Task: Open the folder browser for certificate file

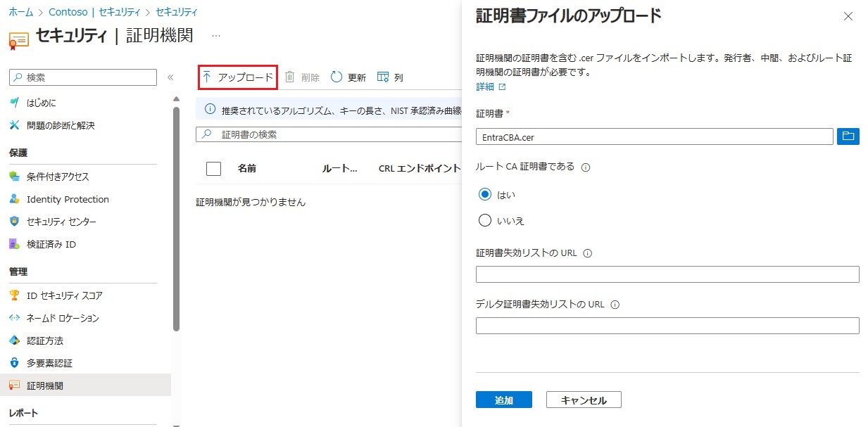Action: pos(848,136)
